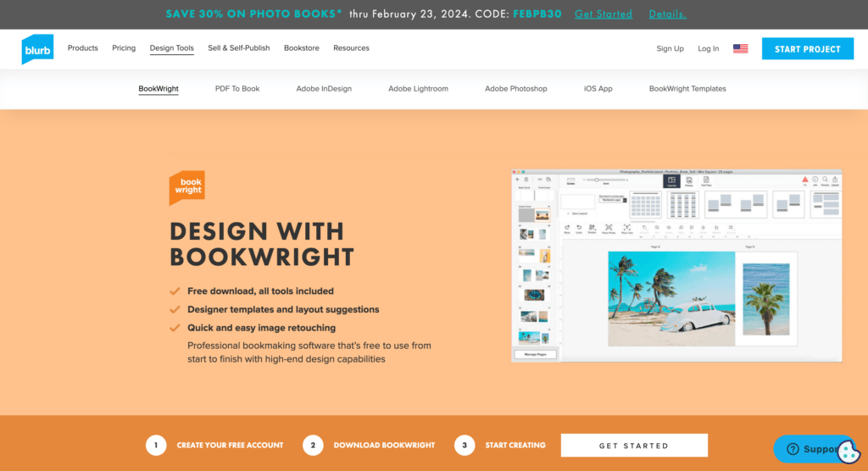
Task: Select the BookWright tab
Action: 159,89
